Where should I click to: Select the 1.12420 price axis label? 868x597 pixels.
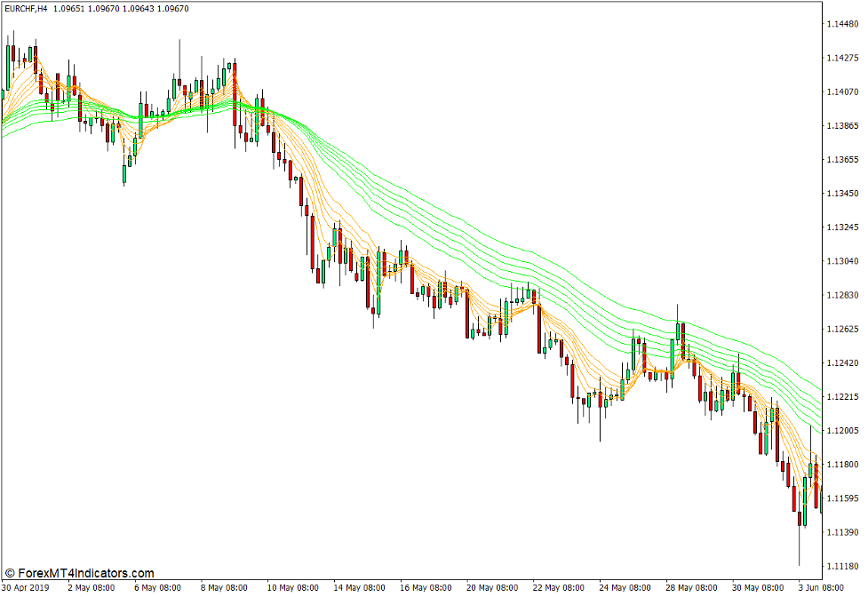coord(840,363)
